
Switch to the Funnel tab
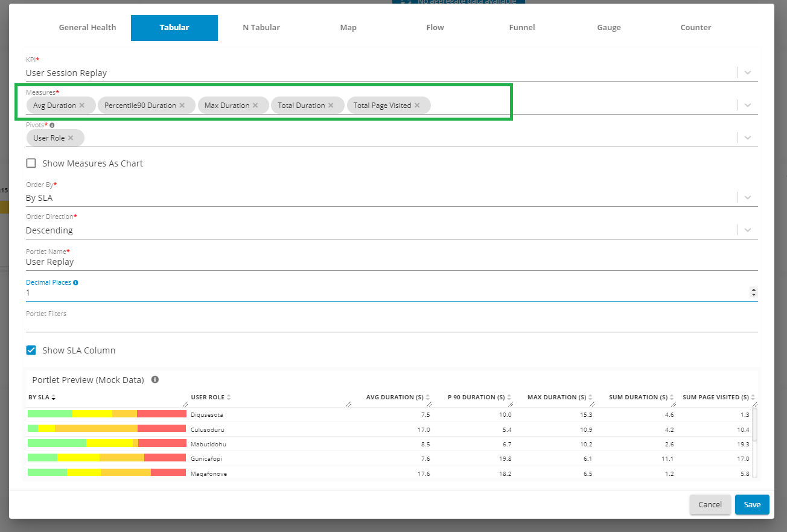(x=522, y=28)
